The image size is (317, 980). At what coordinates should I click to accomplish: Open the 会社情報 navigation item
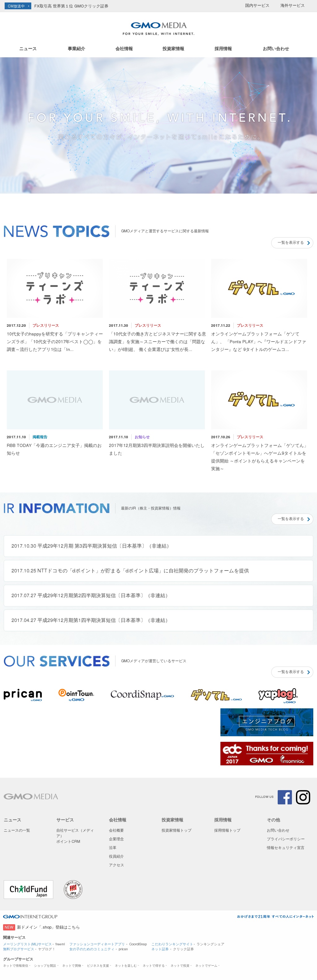coord(124,49)
